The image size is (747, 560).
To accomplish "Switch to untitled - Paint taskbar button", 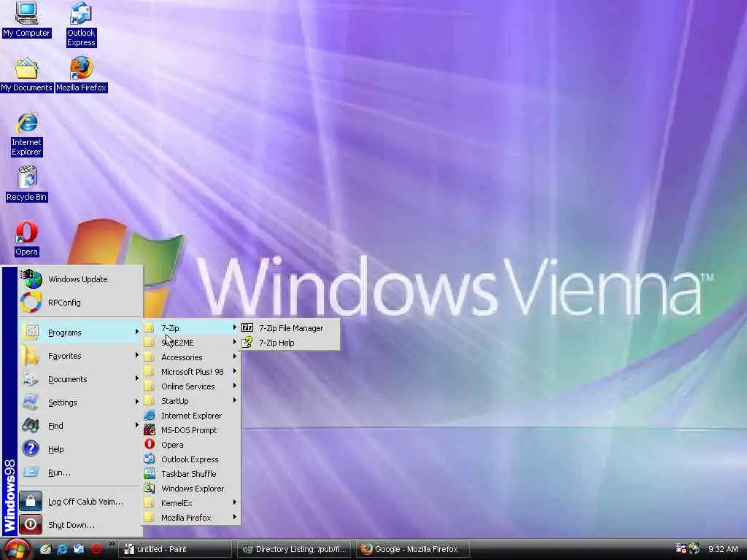I will [174, 549].
